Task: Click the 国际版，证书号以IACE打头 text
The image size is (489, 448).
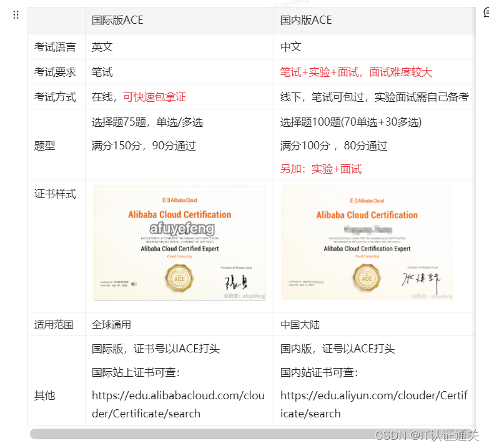Action: tap(156, 349)
